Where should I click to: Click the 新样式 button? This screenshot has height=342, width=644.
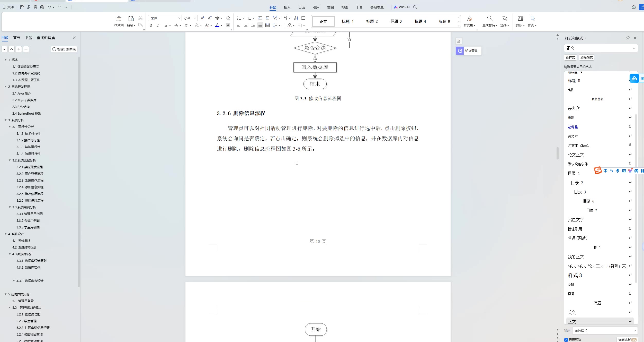pyautogui.click(x=570, y=57)
